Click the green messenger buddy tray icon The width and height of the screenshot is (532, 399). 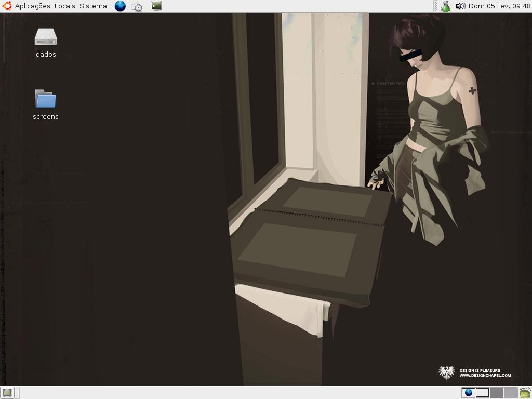click(445, 6)
